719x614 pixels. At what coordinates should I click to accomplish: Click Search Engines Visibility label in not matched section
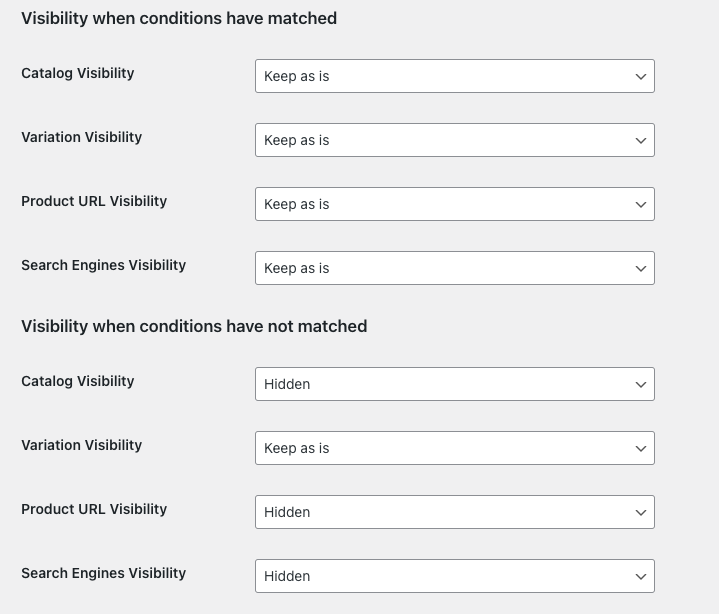point(103,573)
